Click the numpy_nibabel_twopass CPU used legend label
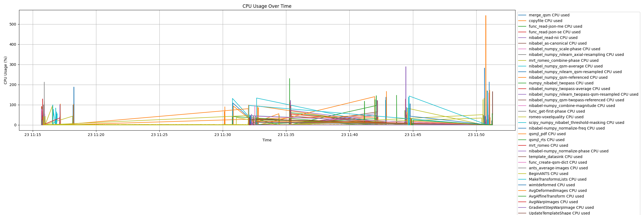The width and height of the screenshot is (644, 215). [561, 83]
